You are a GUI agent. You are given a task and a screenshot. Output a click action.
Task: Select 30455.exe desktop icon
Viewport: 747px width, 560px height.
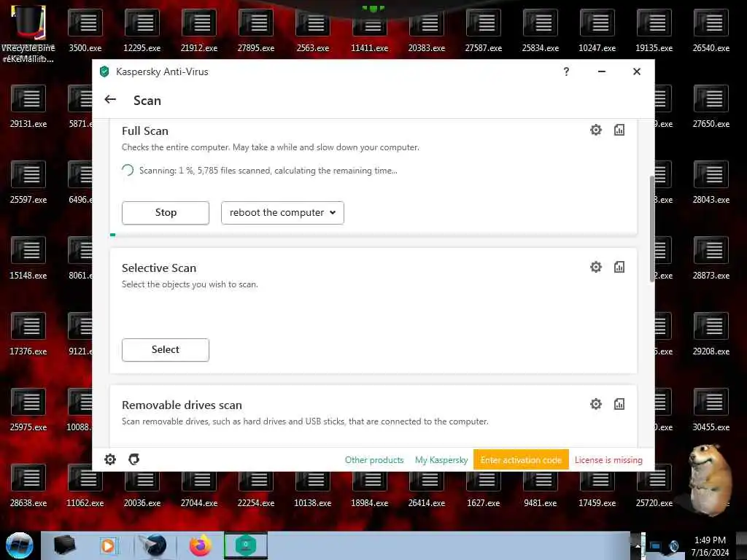711,411
